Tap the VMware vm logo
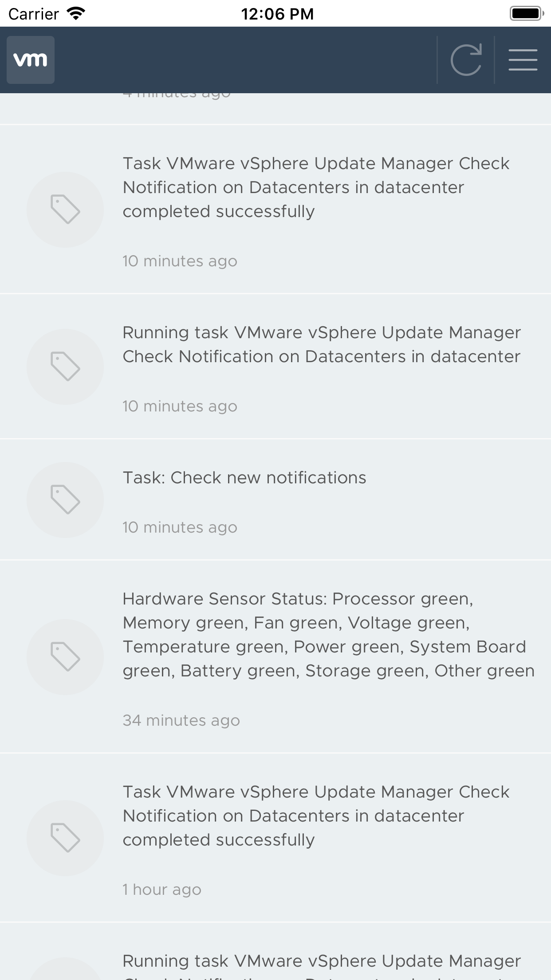 pyautogui.click(x=31, y=60)
